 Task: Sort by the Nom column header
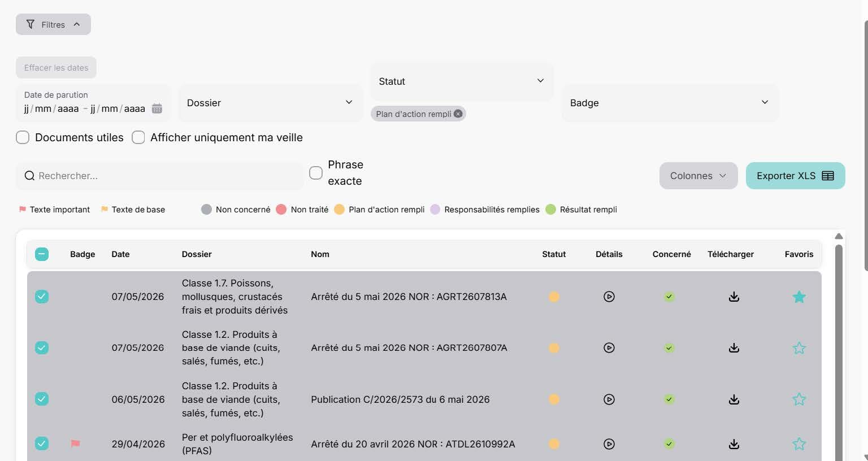(320, 254)
